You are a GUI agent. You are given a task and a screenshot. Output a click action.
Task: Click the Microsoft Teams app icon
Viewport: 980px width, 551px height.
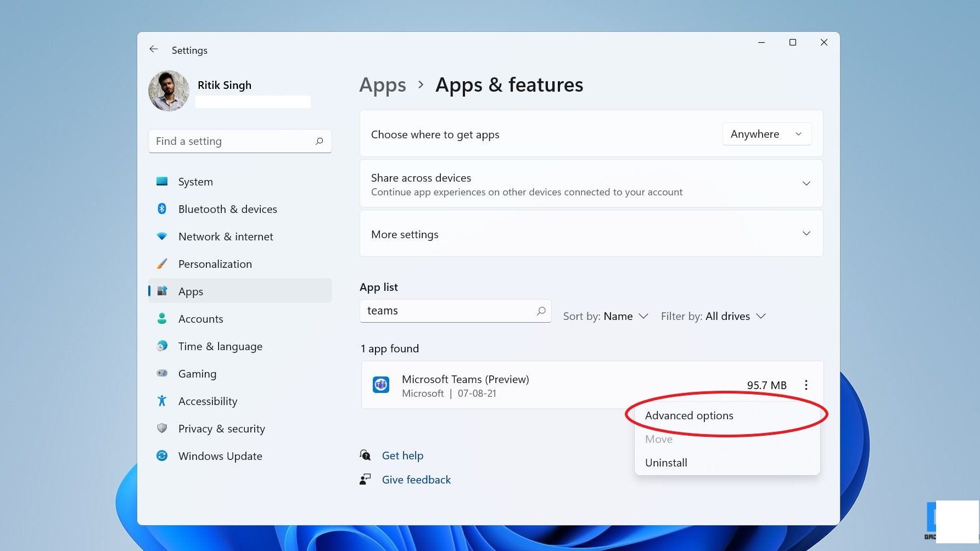pyautogui.click(x=381, y=385)
